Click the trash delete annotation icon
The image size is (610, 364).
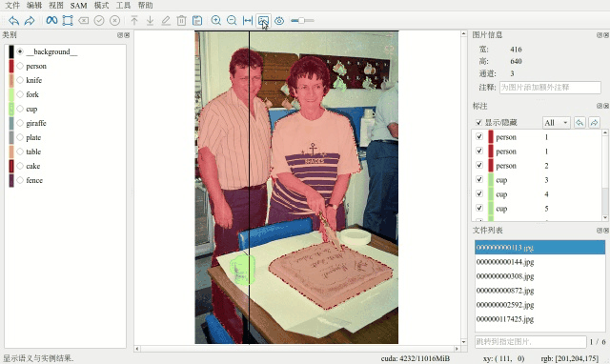[x=181, y=21]
